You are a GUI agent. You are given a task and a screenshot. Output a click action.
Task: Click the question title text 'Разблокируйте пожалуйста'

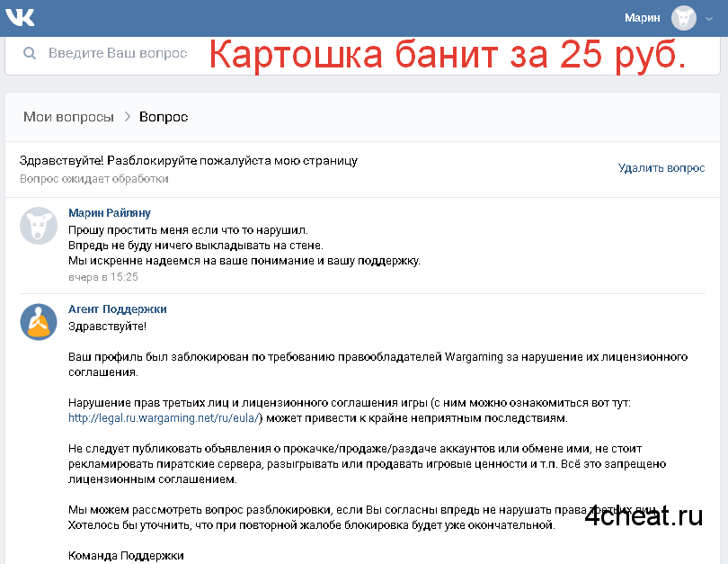click(189, 161)
